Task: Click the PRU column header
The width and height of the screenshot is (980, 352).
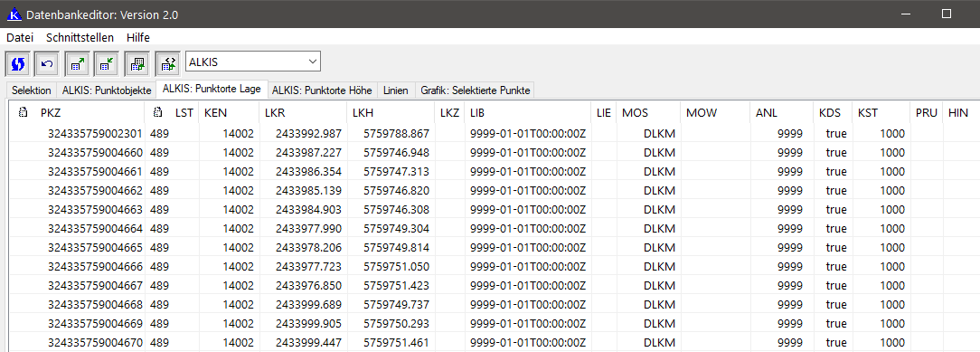Action: (x=927, y=113)
